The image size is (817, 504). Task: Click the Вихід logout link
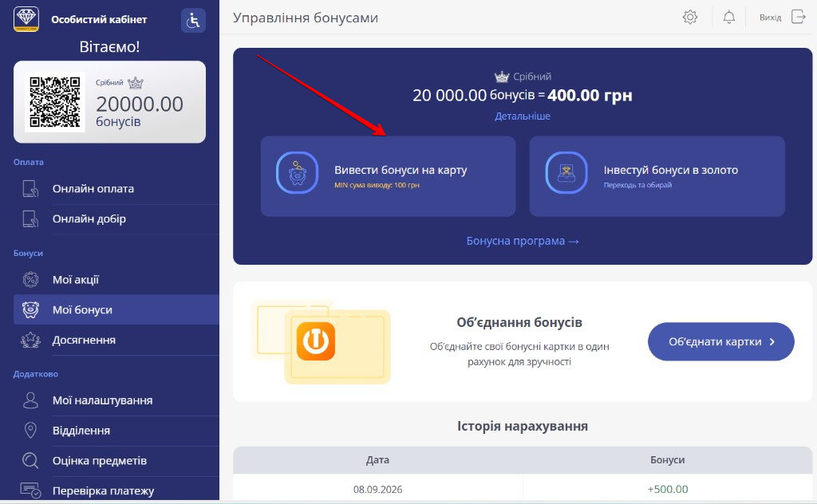pyautogui.click(x=770, y=18)
